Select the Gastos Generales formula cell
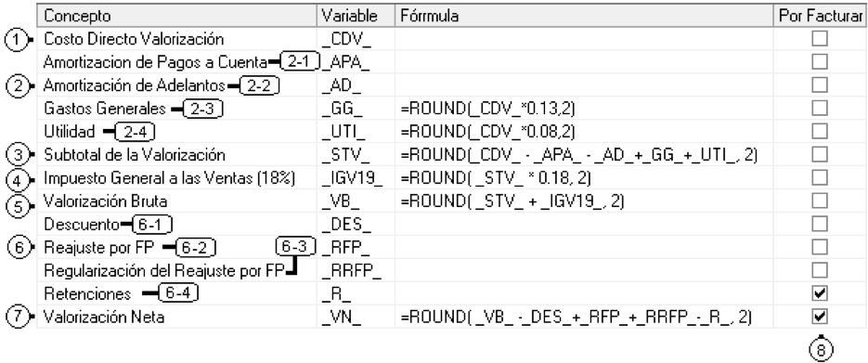This screenshot has height=363, width=868. 584,109
